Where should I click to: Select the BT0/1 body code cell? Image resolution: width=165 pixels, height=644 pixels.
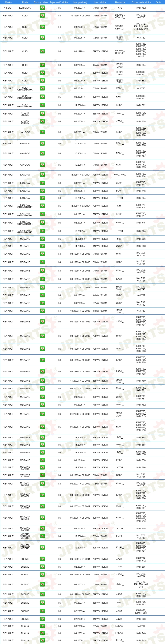tap(120, 198)
